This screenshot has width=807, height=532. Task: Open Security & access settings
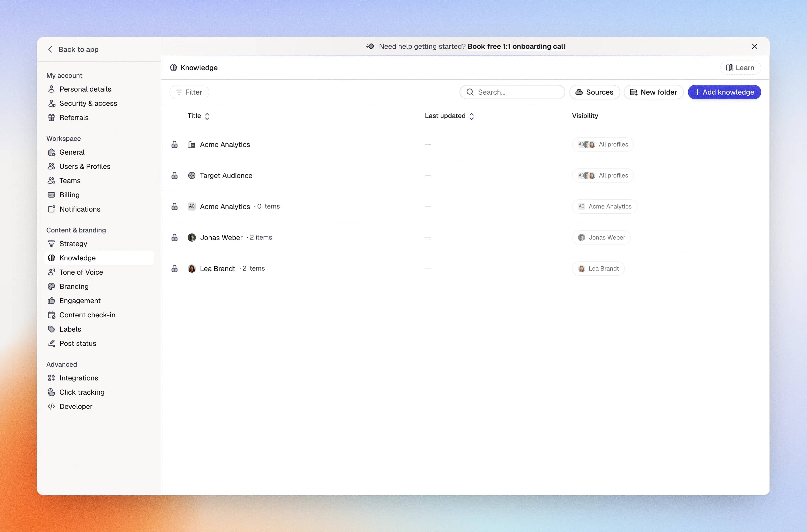pos(99,103)
